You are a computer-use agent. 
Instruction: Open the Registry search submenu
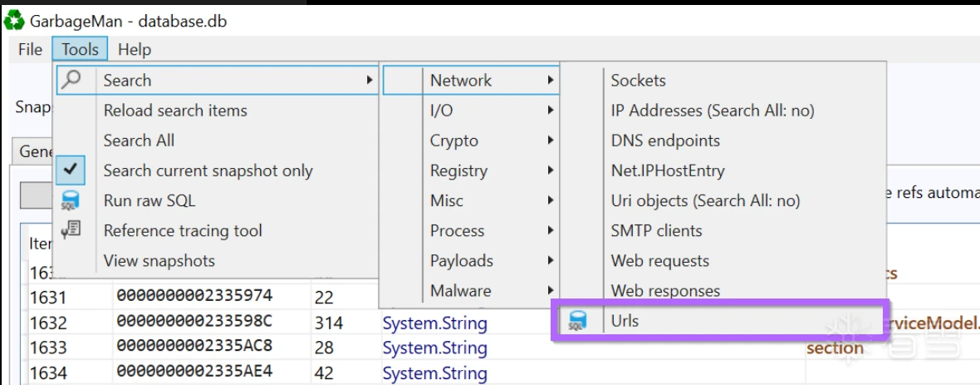pos(469,170)
